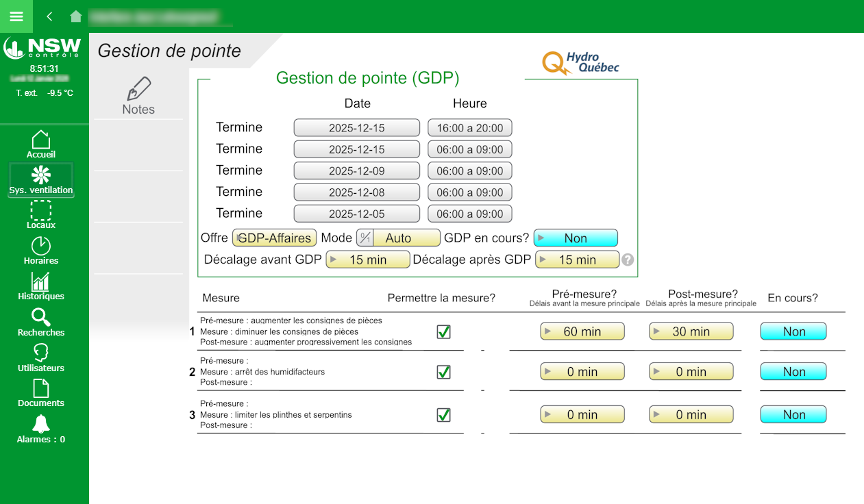Open the Offre GDP-Affaires selector
The width and height of the screenshot is (864, 504).
pyautogui.click(x=274, y=238)
